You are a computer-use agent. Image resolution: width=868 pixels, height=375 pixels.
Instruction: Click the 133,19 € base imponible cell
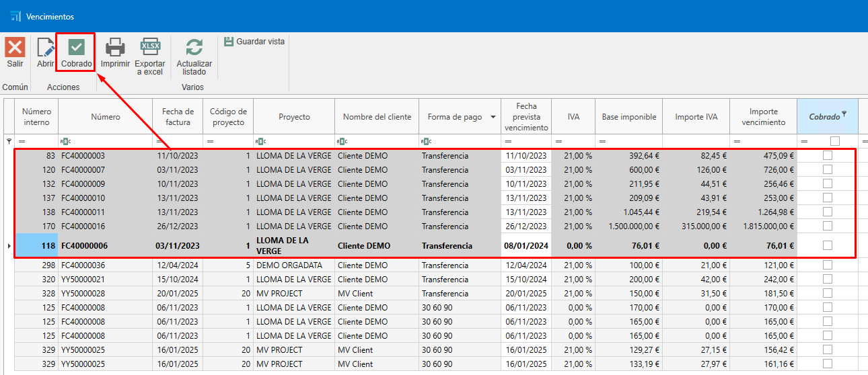pos(629,364)
